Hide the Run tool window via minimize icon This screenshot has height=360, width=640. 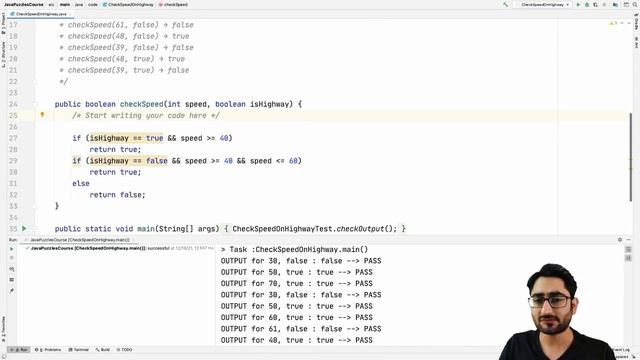(629, 240)
